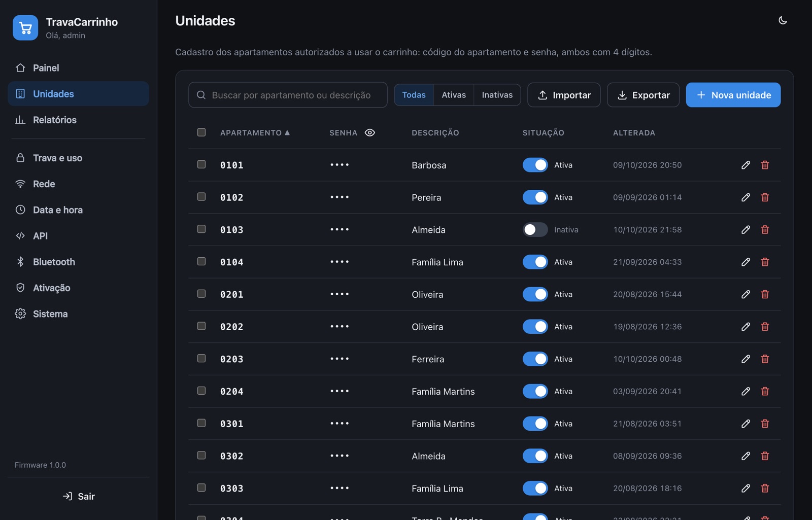812x520 pixels.
Task: Delete apartment 0104 with trash icon
Action: 765,262
